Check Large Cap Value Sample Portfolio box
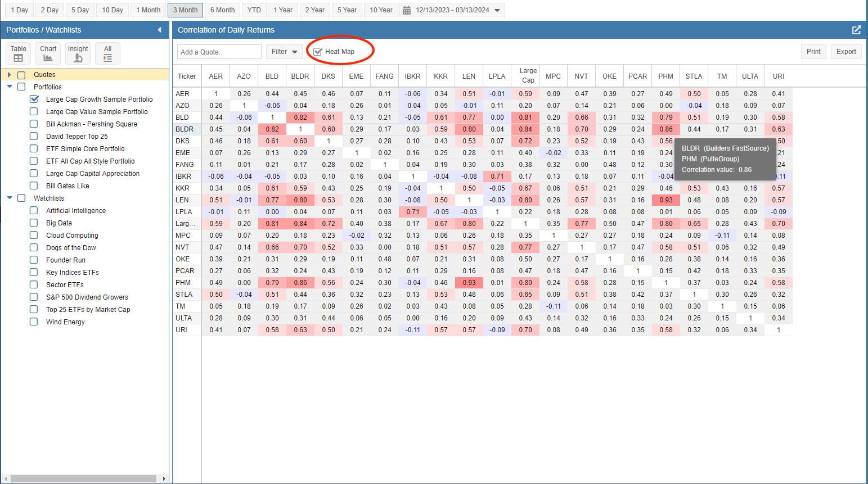Screen dimensions: 868x484 pyautogui.click(x=34, y=111)
